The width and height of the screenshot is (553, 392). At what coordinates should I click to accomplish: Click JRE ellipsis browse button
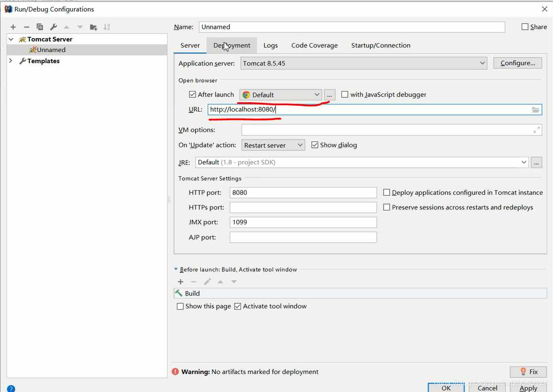[x=536, y=162]
